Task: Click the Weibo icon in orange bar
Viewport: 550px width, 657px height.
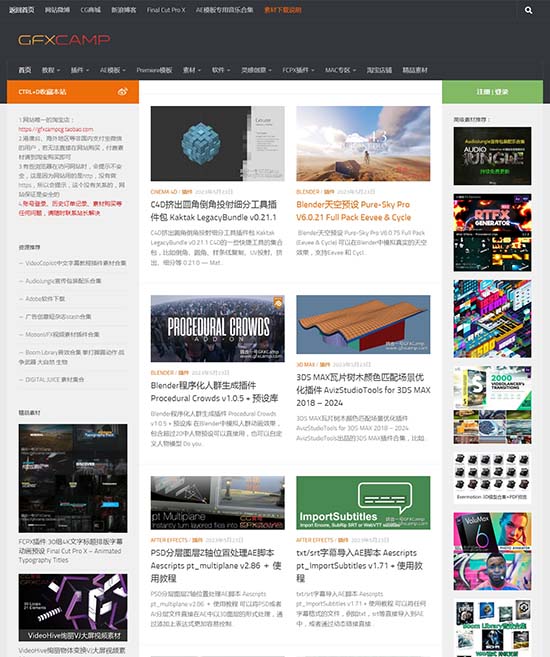Action: (122, 92)
